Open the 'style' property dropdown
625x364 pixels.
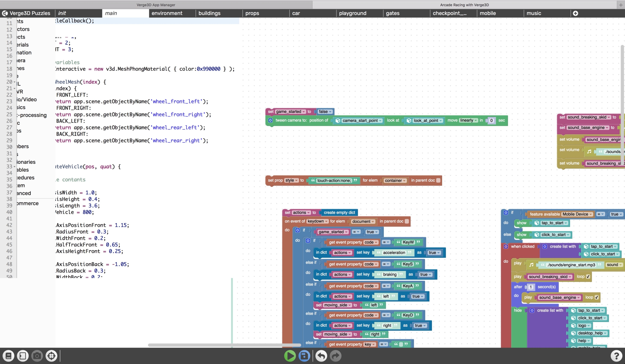292,180
